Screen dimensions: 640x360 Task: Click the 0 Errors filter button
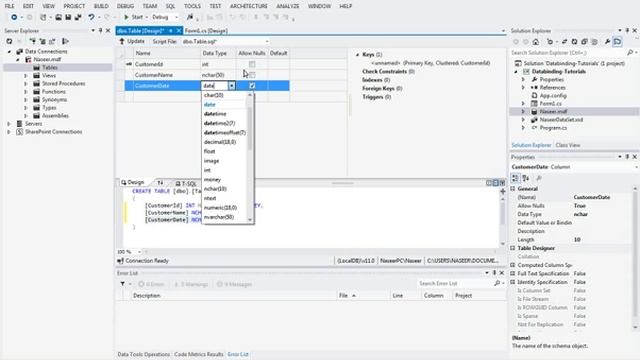tap(151, 284)
